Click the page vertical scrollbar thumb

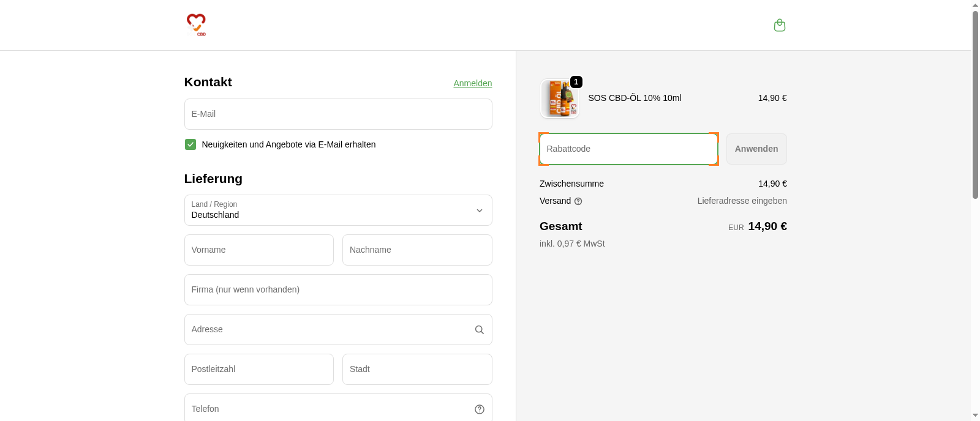975,104
